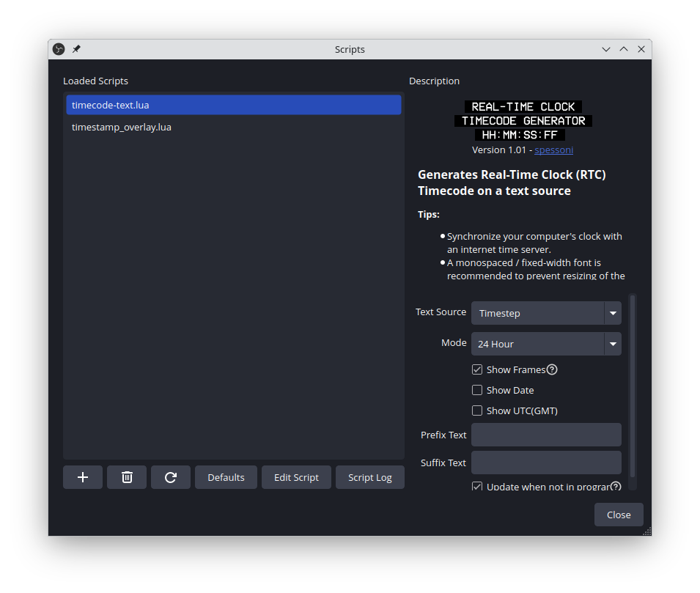Reload scripts with the refresh icon
This screenshot has height=593, width=700.
pyautogui.click(x=171, y=477)
